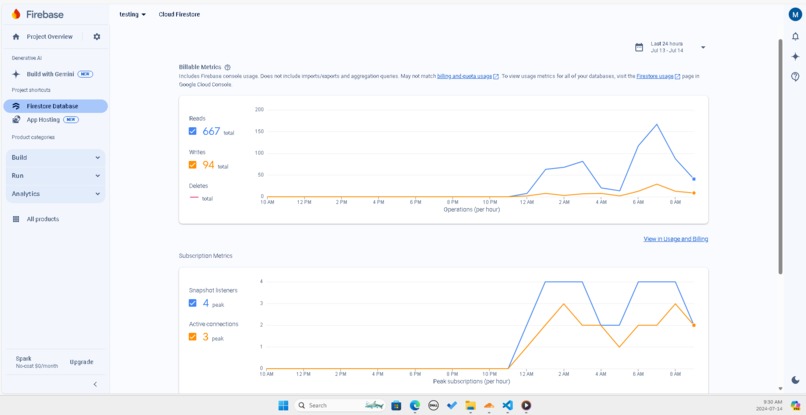Click the Firestore Database icon in sidebar
806x415 pixels.
[16, 106]
